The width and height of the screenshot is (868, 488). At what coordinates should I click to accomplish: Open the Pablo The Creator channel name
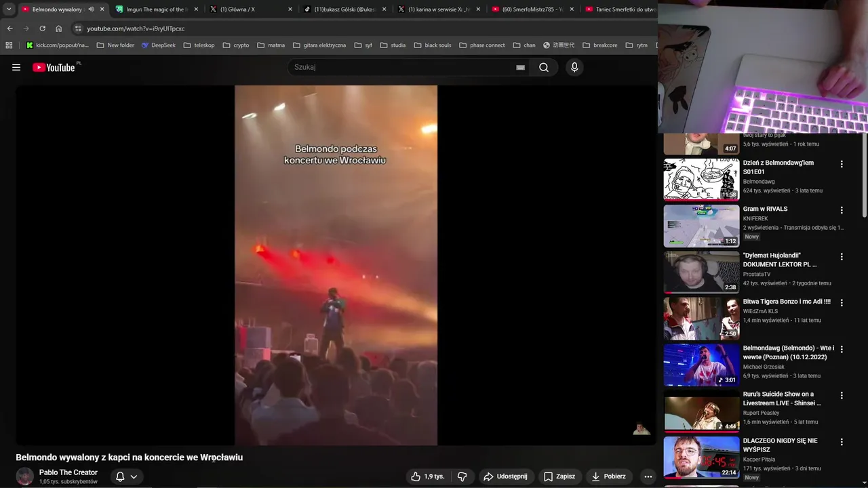click(68, 472)
